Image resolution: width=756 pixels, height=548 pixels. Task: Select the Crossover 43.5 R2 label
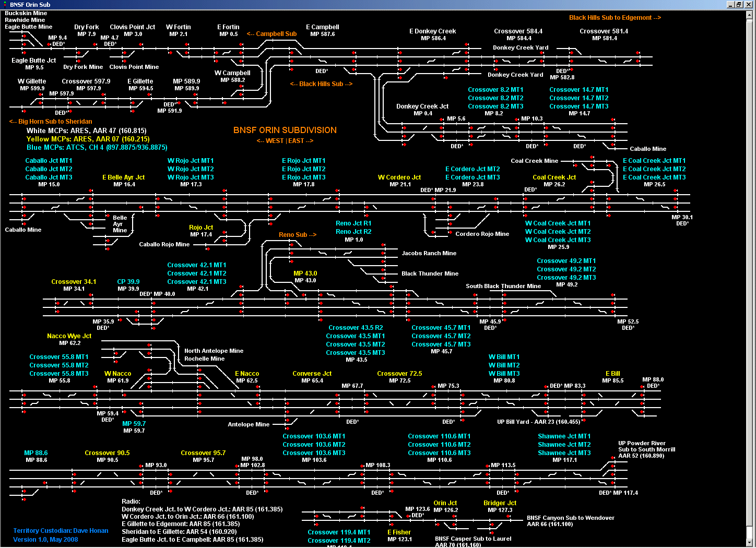(x=356, y=328)
